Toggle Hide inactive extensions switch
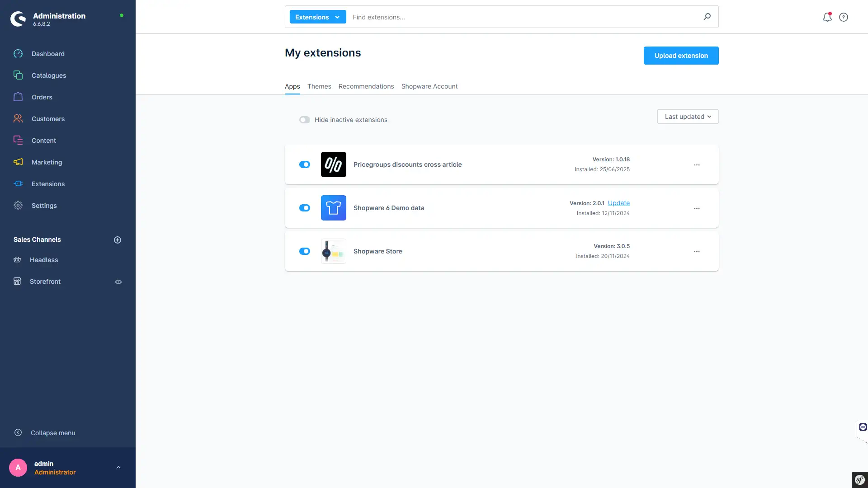Viewport: 868px width, 488px height. 305,120
